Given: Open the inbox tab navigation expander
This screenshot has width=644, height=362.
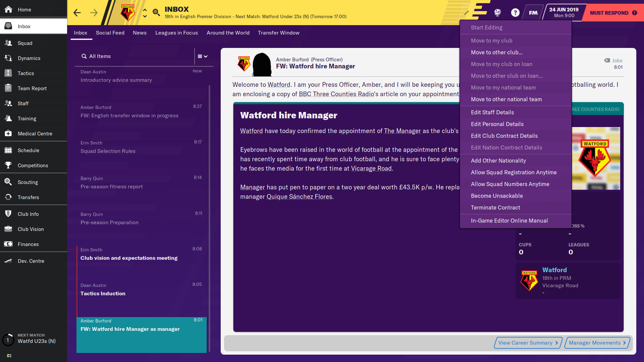Looking at the screenshot, I should (203, 56).
